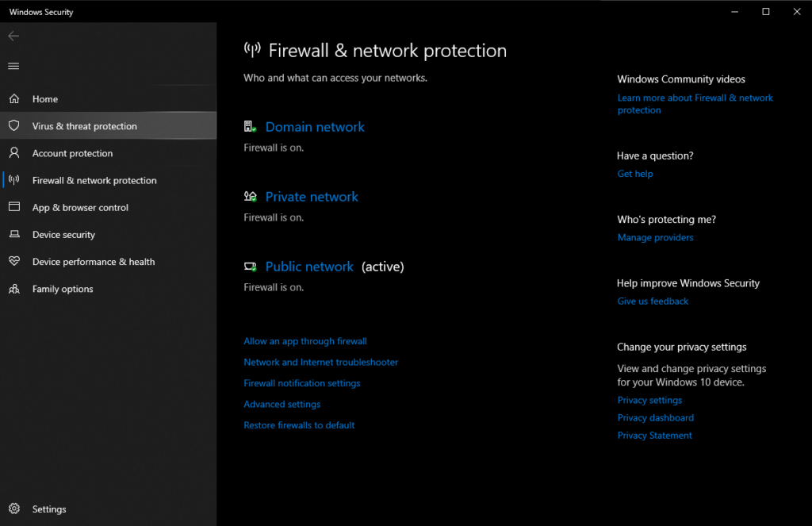Open Learn more about Firewall & network protection
812x526 pixels.
tap(695, 104)
